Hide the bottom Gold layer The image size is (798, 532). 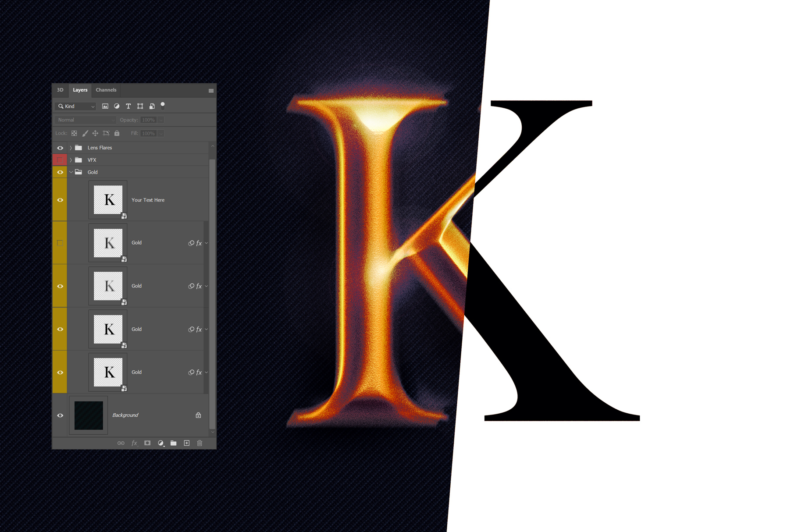point(60,372)
